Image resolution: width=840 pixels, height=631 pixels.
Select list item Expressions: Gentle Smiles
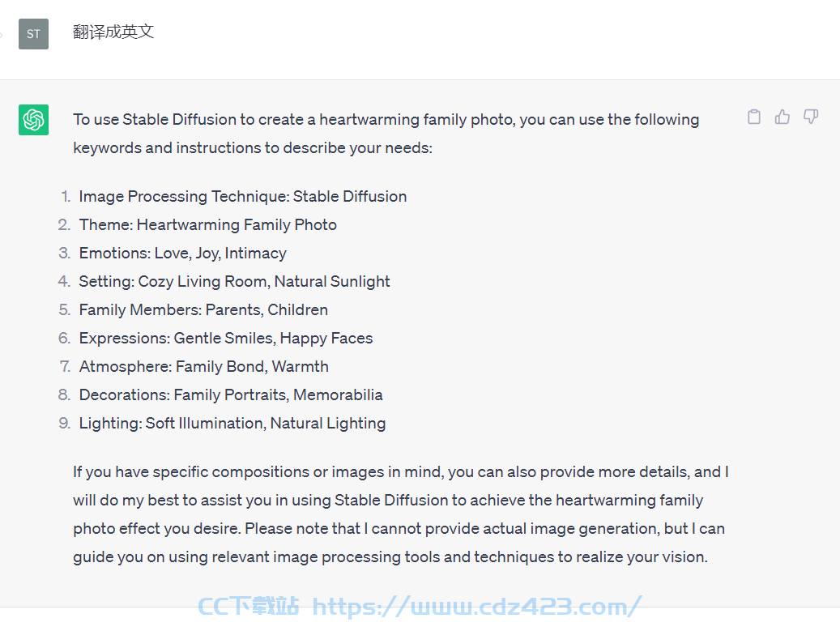(225, 339)
